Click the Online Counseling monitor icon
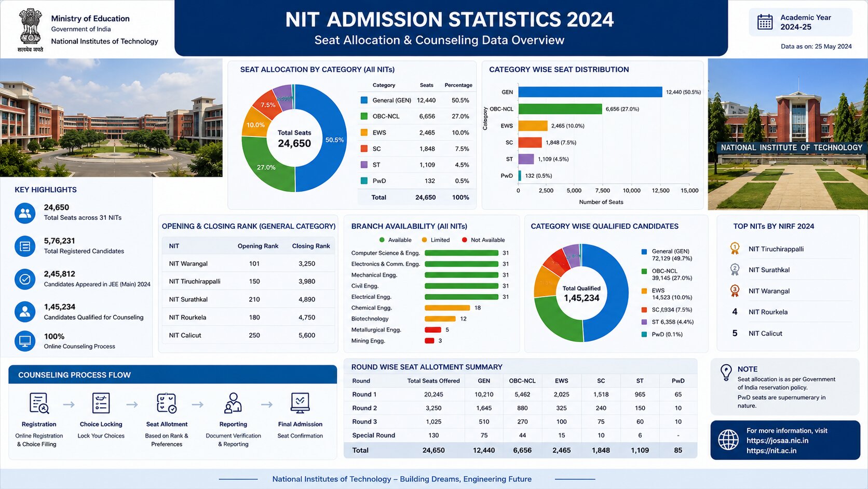Viewport: 868px width, 489px height. (x=25, y=341)
